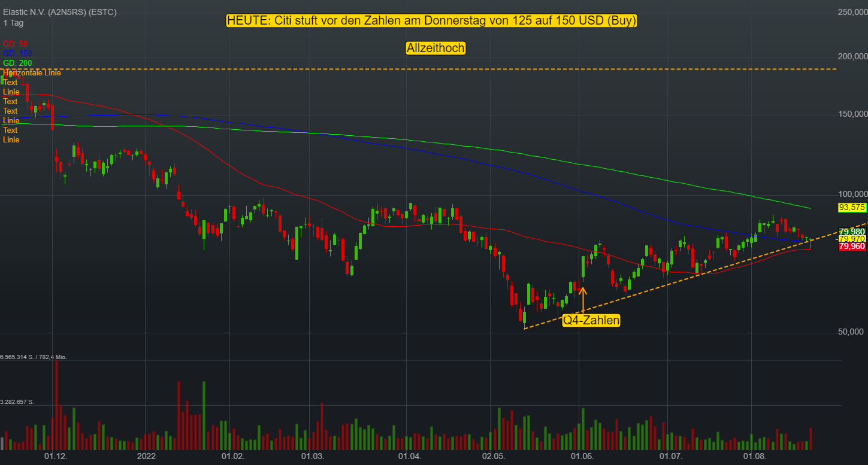Click the 01.07. date axis label
The height and width of the screenshot is (465, 868).
click(x=671, y=457)
